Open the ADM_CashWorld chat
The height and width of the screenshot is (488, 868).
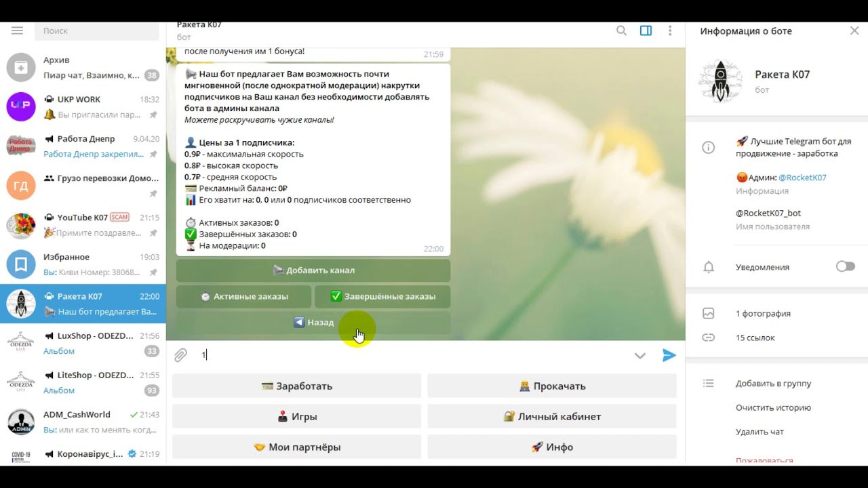coord(83,421)
